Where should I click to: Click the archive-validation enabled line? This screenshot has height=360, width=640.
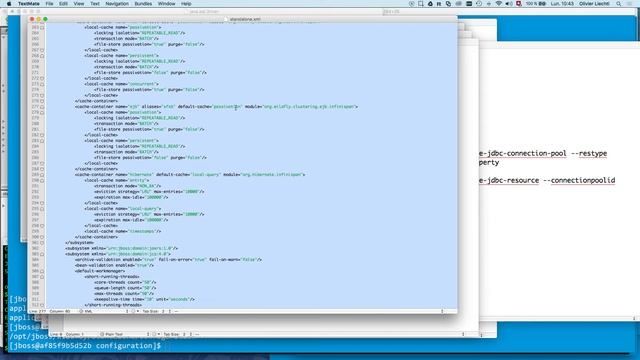(x=169, y=260)
